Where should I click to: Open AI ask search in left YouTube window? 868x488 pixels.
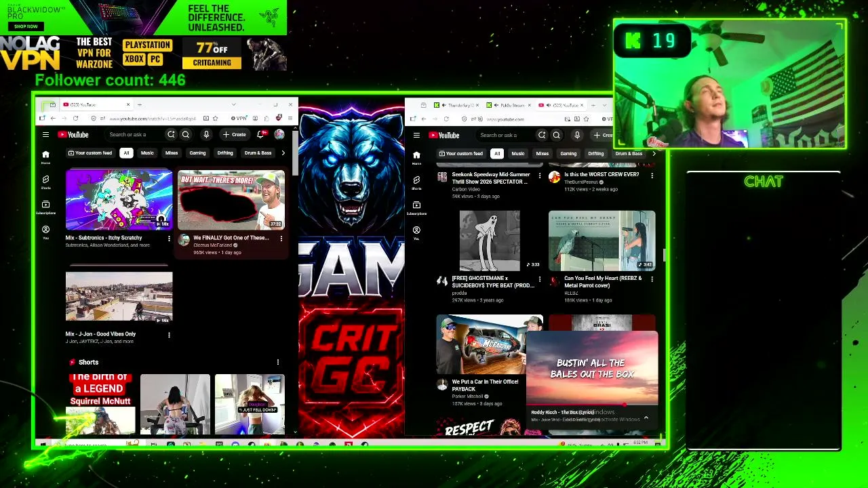[171, 135]
